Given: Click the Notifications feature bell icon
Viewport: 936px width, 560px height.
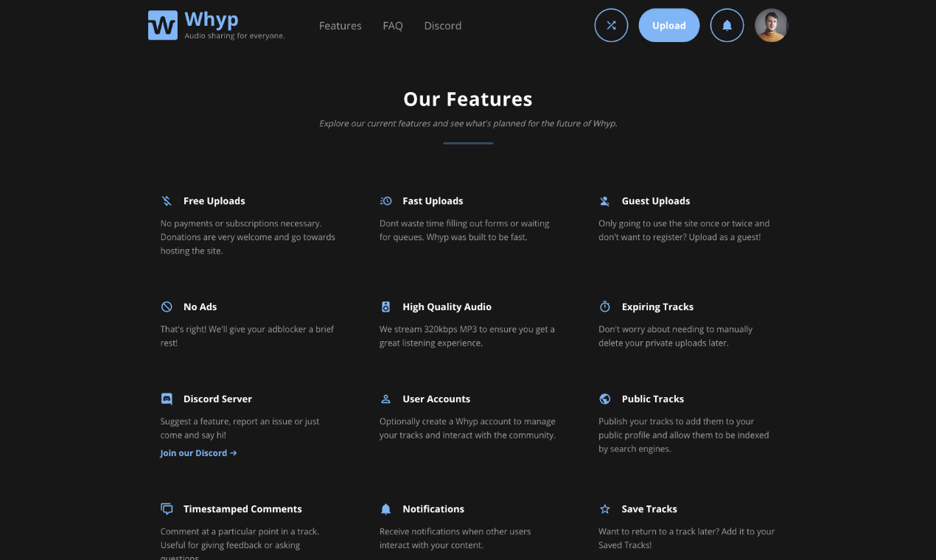Looking at the screenshot, I should (385, 508).
